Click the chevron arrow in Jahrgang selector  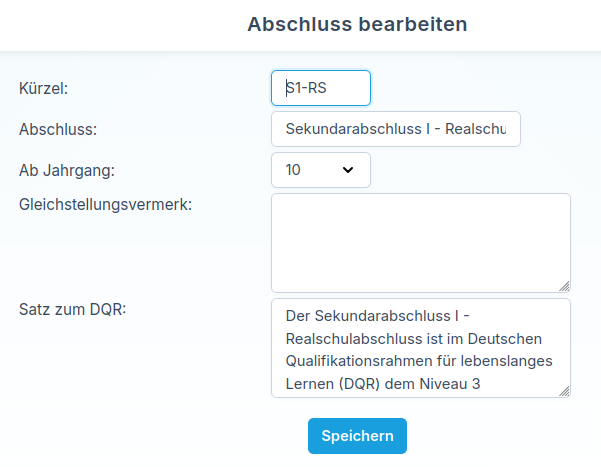348,170
